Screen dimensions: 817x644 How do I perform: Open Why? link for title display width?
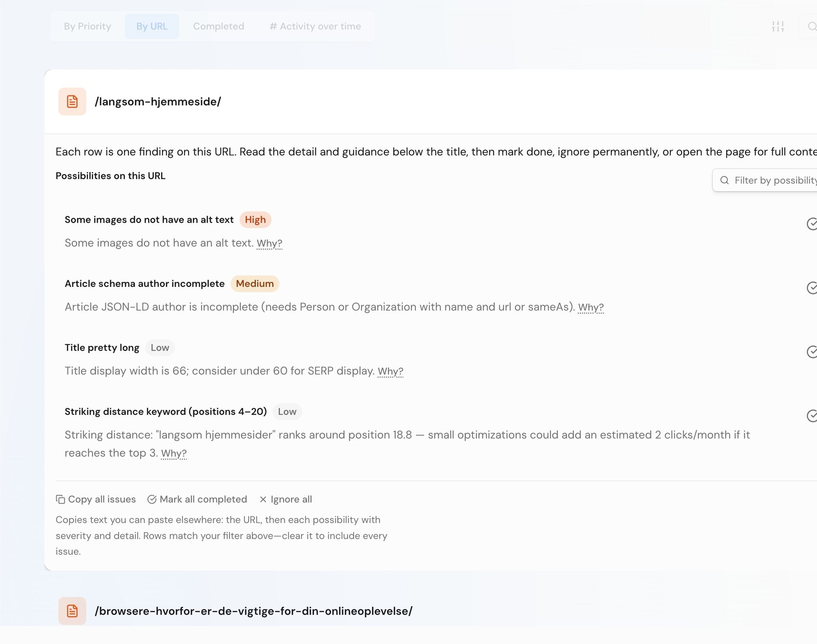click(390, 371)
